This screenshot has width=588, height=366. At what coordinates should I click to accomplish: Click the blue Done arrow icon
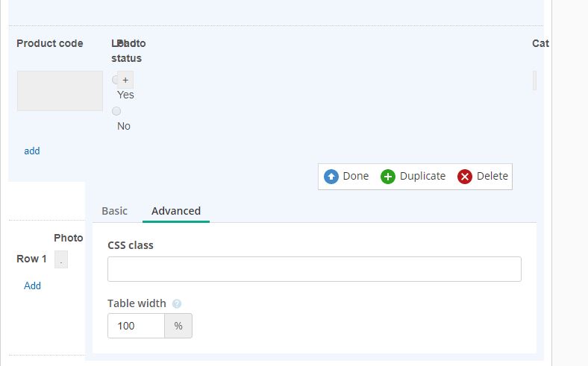[x=331, y=177]
